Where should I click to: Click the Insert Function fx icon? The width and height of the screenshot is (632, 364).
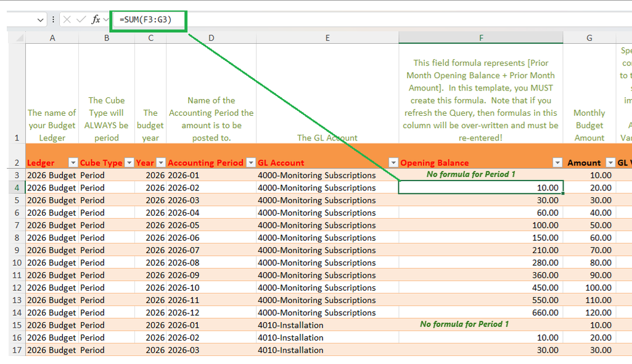coord(96,19)
